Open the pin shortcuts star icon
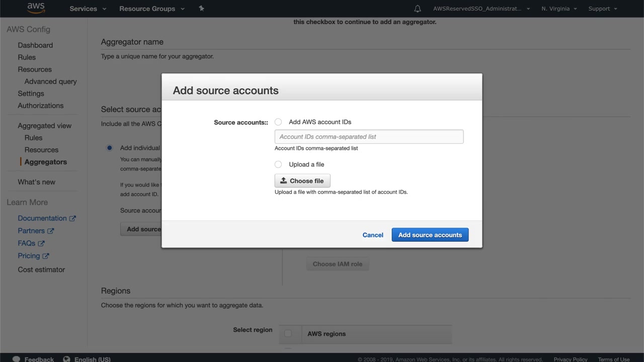This screenshot has height=362, width=644. coord(201,8)
